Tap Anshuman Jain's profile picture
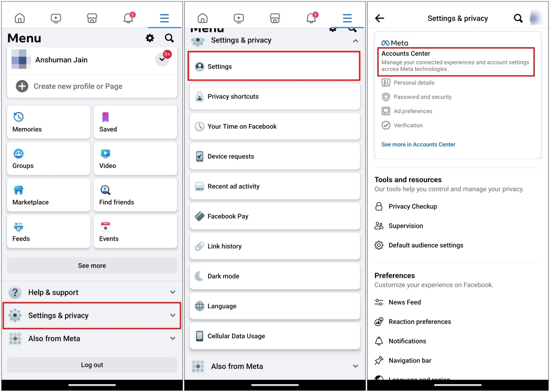The image size is (550, 392). click(x=20, y=60)
